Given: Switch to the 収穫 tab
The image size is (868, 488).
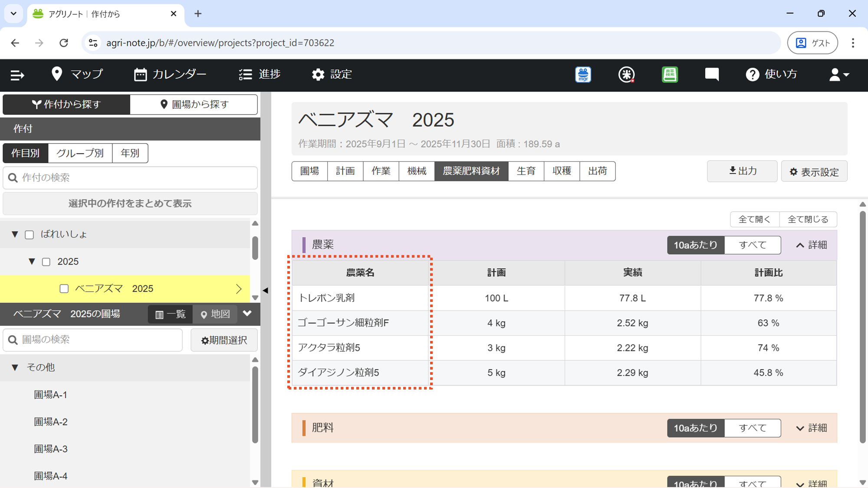Looking at the screenshot, I should click(x=562, y=171).
